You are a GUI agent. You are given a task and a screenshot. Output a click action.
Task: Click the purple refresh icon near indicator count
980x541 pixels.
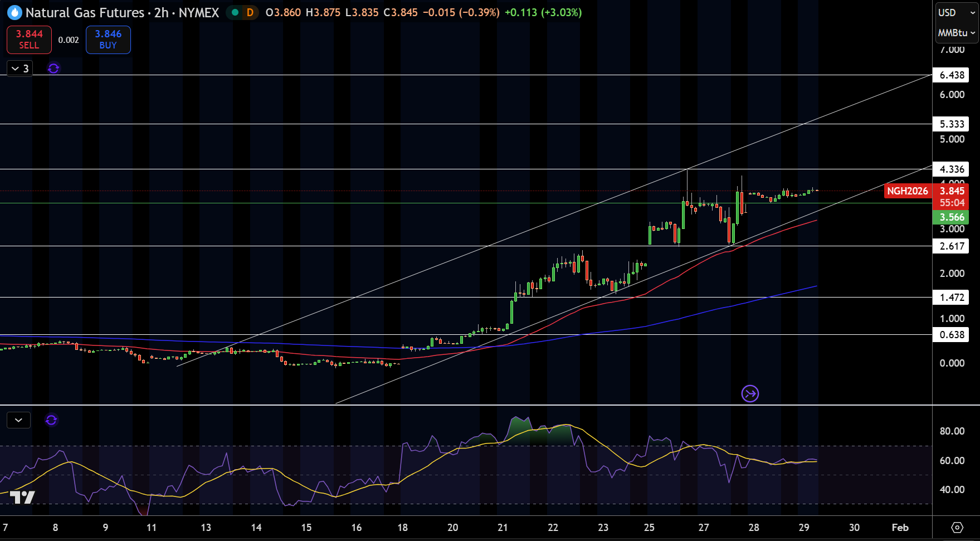(x=53, y=69)
